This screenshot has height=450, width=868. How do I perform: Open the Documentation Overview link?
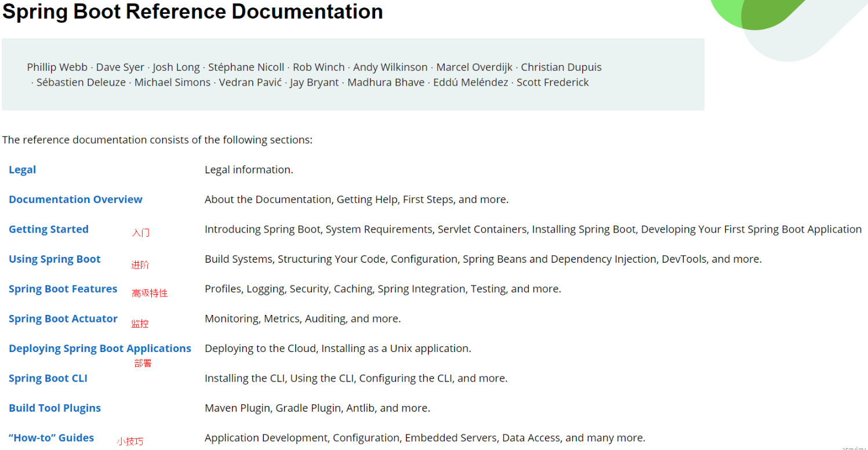[75, 199]
